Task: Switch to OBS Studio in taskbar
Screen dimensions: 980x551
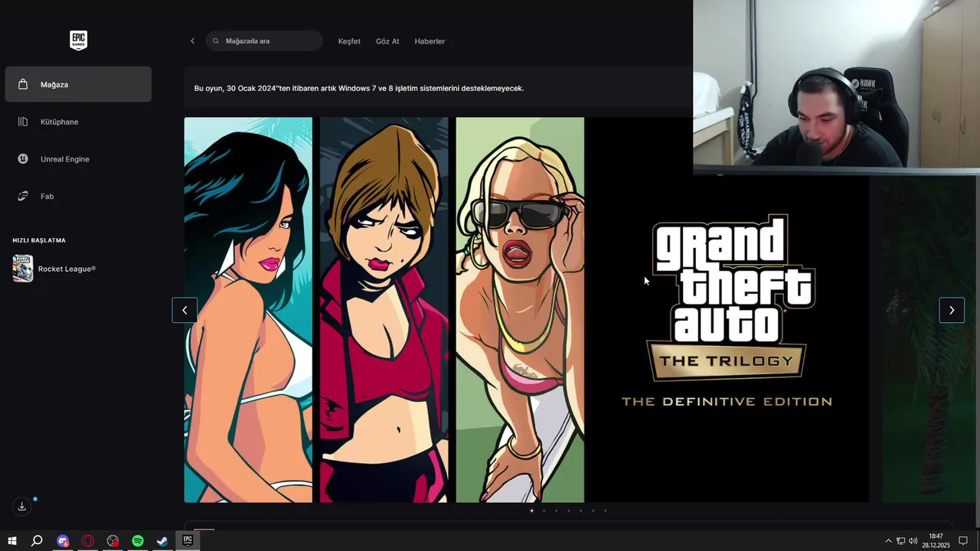Action: 113,541
